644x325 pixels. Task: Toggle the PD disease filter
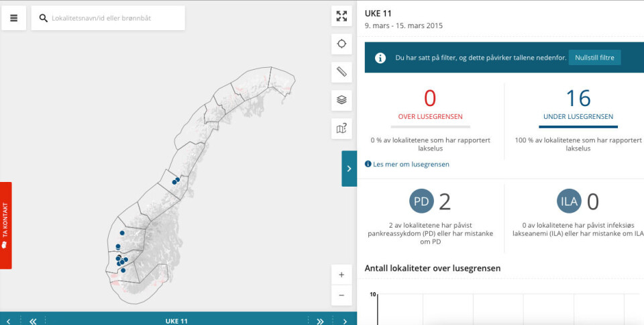(x=422, y=201)
